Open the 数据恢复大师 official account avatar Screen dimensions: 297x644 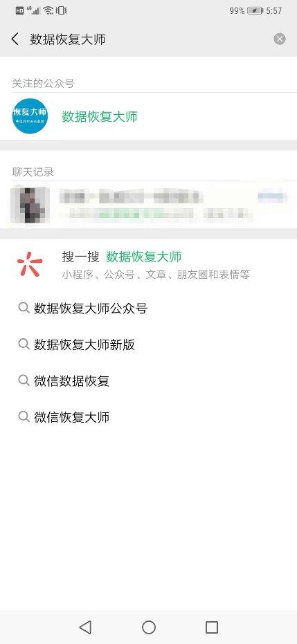click(x=30, y=116)
